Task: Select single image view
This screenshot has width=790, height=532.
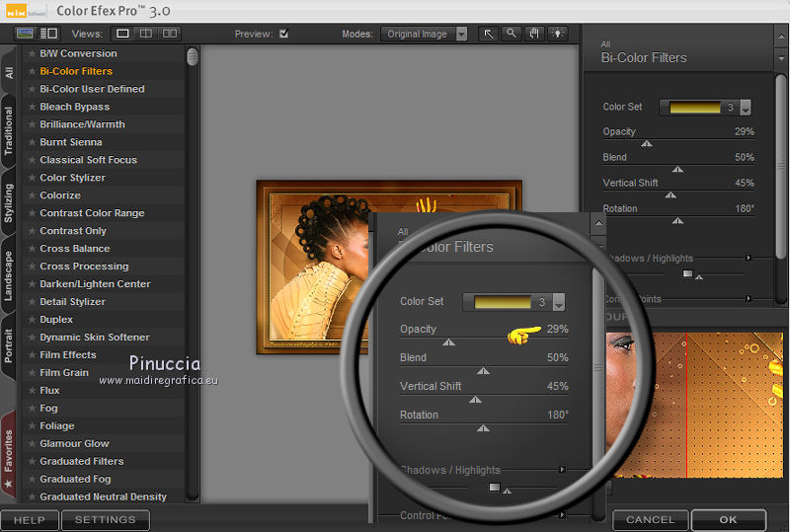Action: [122, 34]
